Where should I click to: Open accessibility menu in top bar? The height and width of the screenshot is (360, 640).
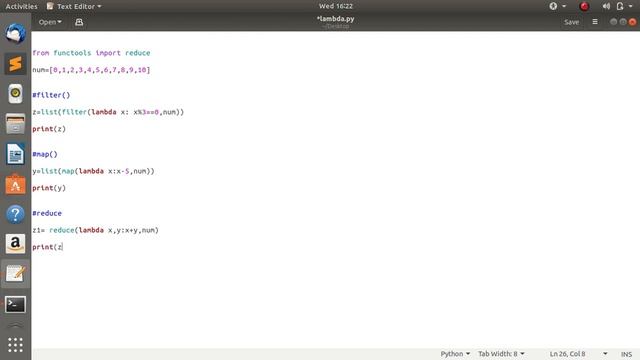(x=557, y=6)
